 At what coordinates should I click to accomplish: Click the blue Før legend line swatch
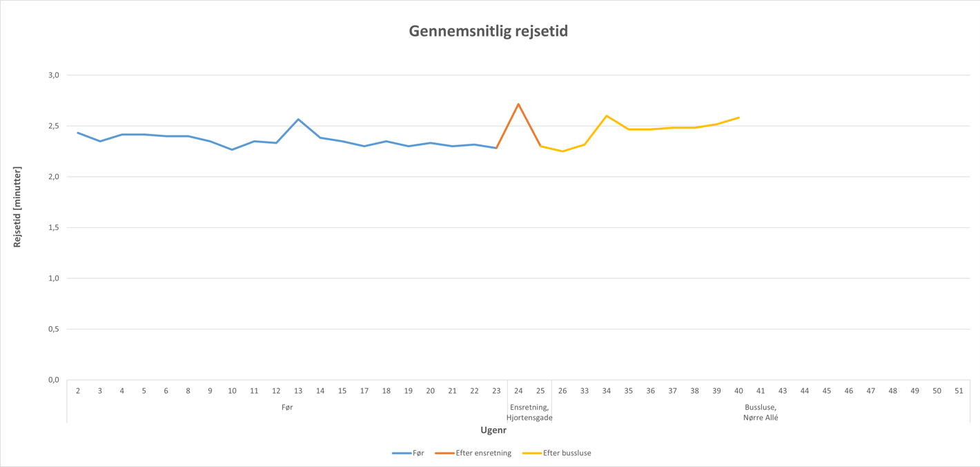coord(402,453)
